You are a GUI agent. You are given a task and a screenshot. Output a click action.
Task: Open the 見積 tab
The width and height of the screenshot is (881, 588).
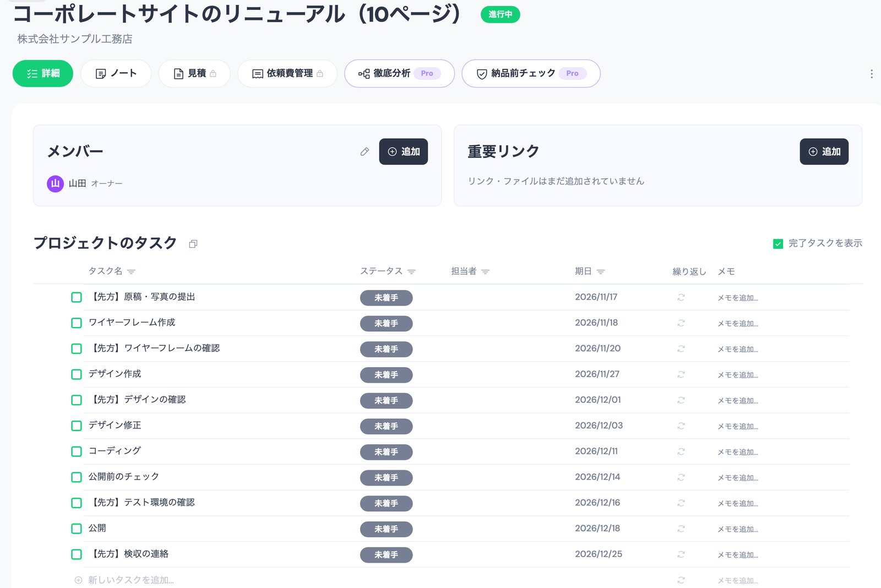tap(194, 73)
